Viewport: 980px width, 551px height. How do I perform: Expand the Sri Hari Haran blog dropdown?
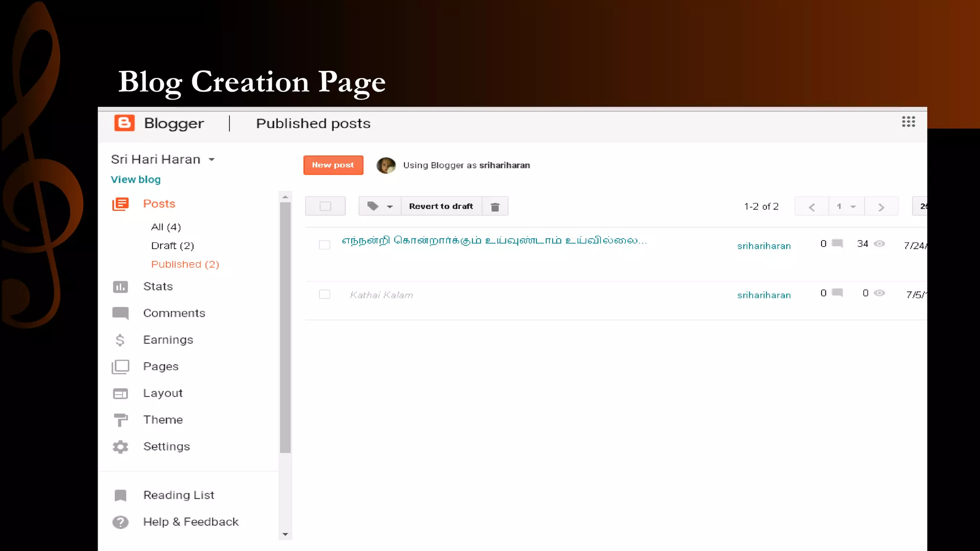click(x=212, y=160)
